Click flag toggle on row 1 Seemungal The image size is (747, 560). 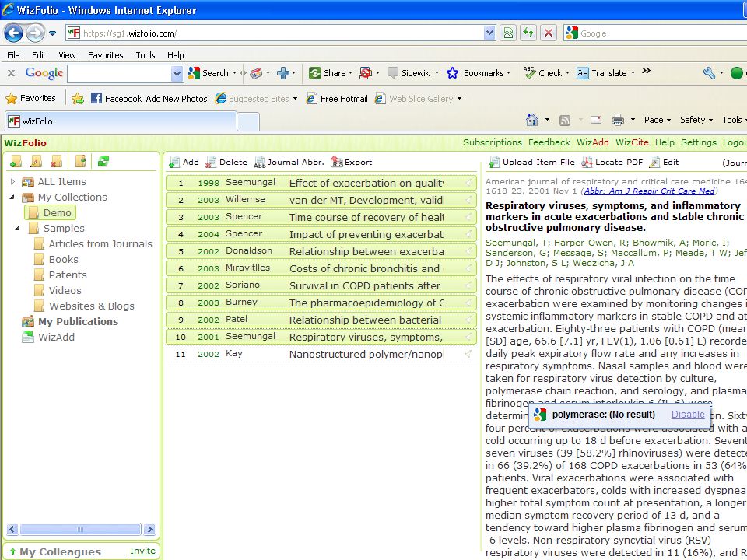(x=468, y=182)
